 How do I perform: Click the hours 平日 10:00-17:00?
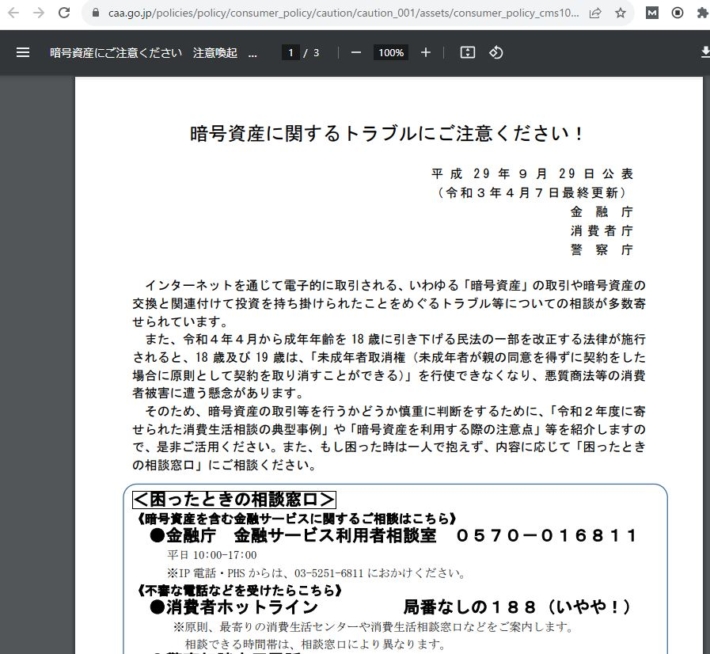[x=212, y=555]
